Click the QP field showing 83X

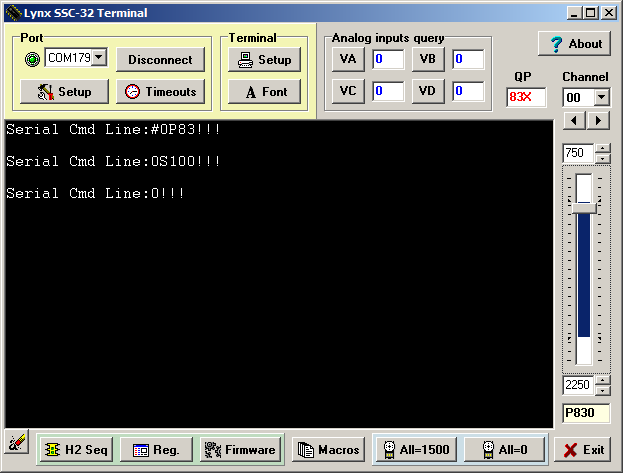pos(526,97)
